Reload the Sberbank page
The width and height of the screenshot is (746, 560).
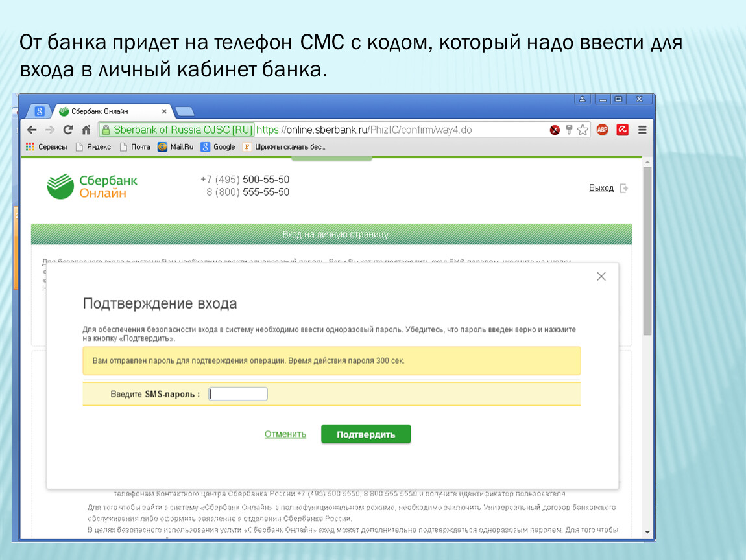click(68, 130)
